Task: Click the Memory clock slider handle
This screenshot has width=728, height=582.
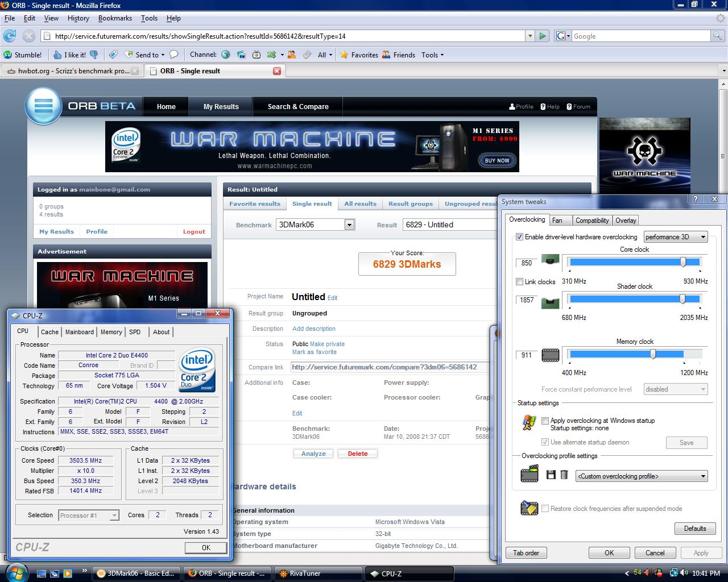Action: click(653, 354)
